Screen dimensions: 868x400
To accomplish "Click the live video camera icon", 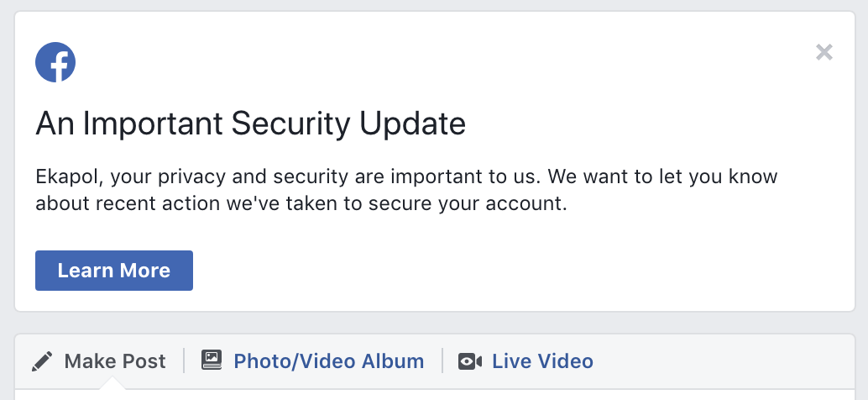I will (x=470, y=361).
